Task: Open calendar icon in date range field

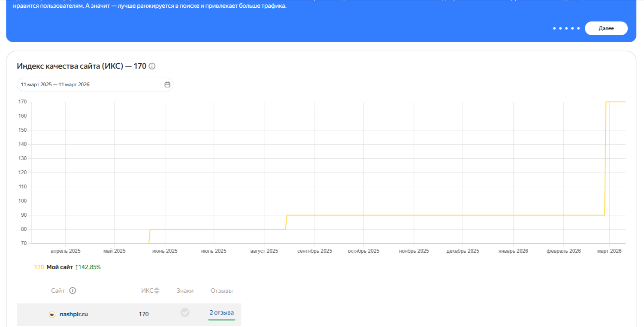Action: [167, 85]
